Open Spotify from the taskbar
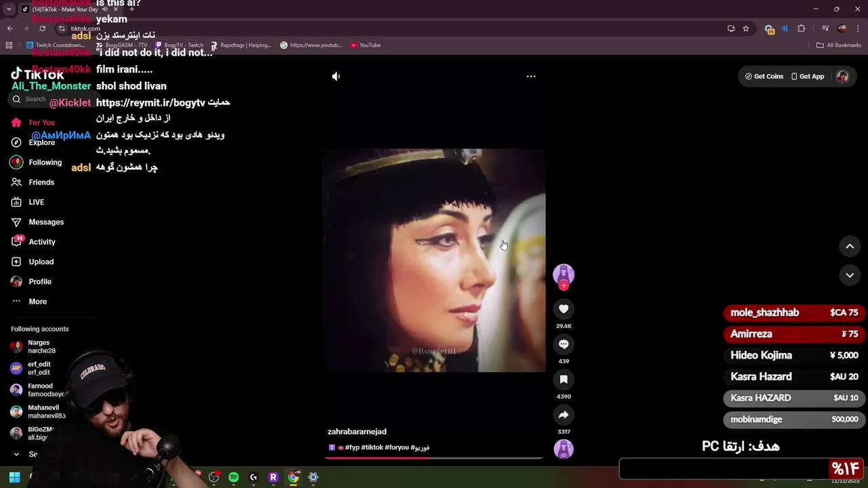This screenshot has height=488, width=868. pos(233,477)
